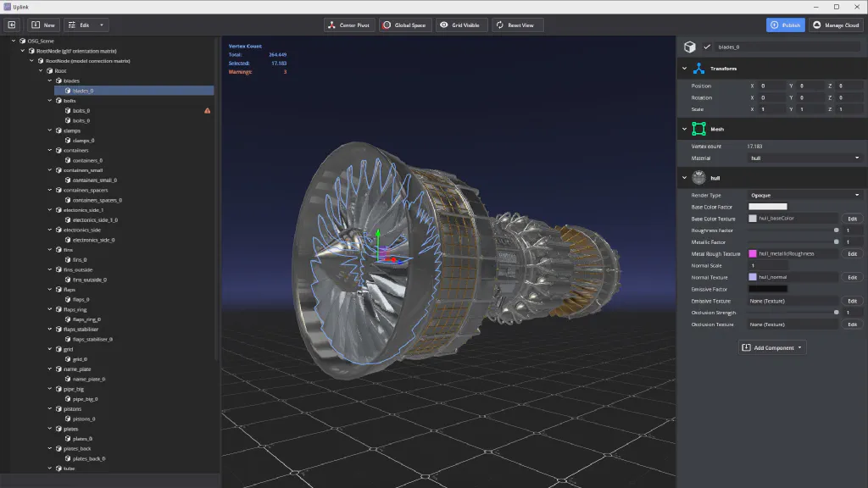This screenshot has width=868, height=488.
Task: Click the Manage Cloud button
Action: coord(836,25)
